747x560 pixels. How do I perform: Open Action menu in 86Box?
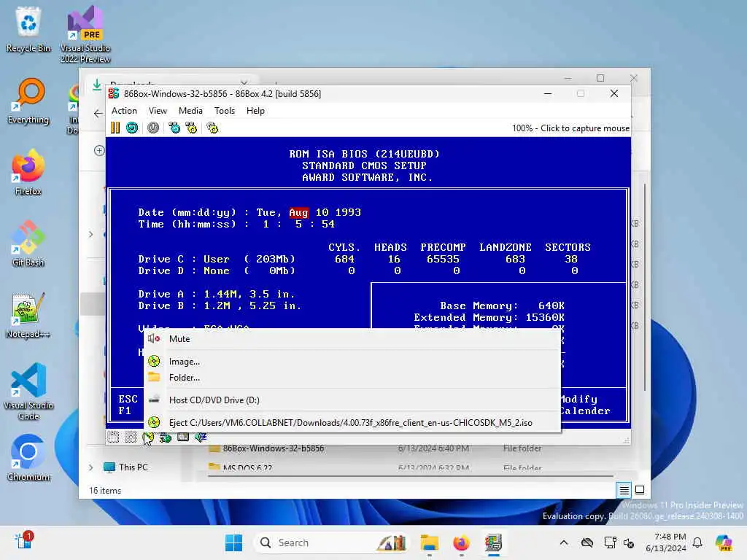pyautogui.click(x=124, y=111)
